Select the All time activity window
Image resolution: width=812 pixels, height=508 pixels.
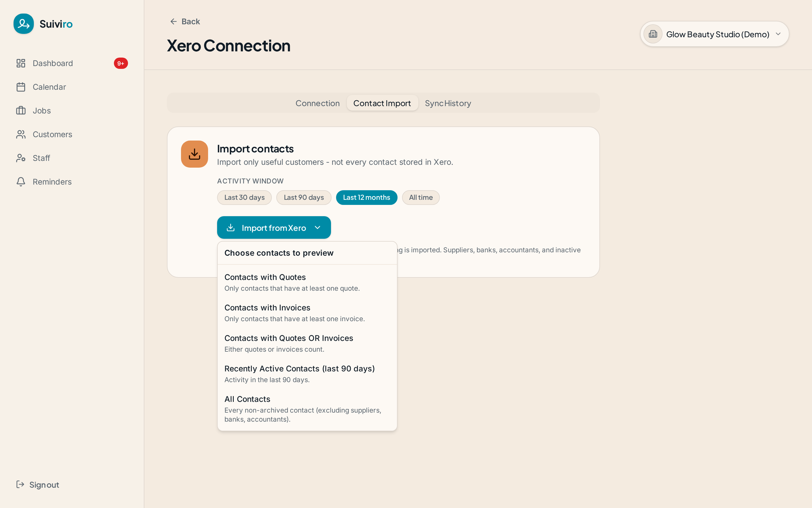pyautogui.click(x=421, y=198)
